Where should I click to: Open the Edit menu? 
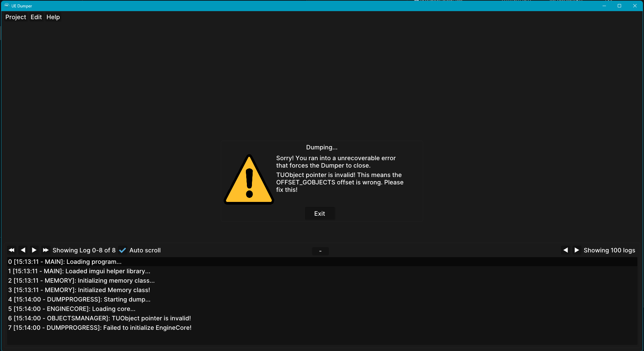(36, 17)
